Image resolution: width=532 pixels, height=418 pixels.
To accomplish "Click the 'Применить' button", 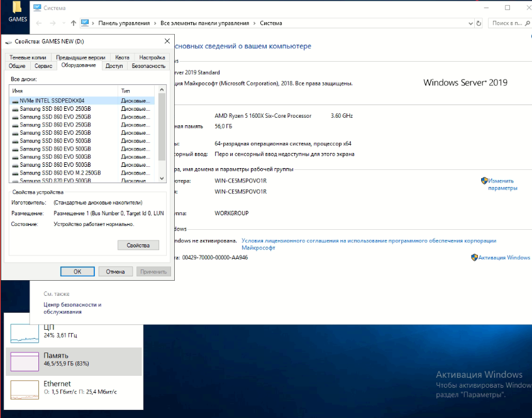I will click(153, 271).
